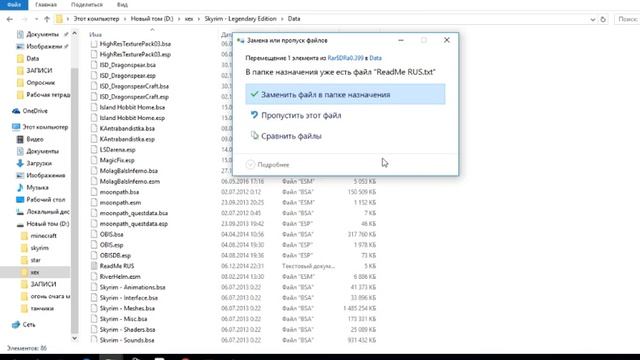Open Data destination link in dialog
This screenshot has height=360, width=640.
tap(376, 58)
